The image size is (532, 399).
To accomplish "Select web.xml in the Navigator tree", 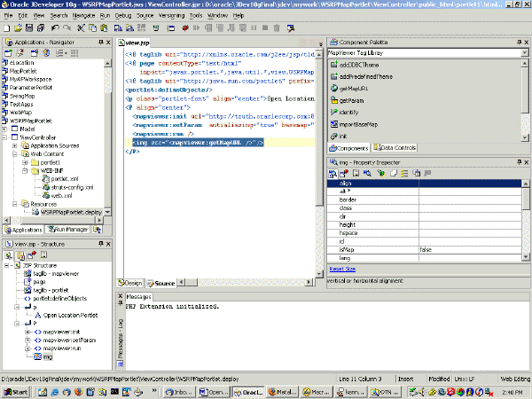I will [x=57, y=195].
